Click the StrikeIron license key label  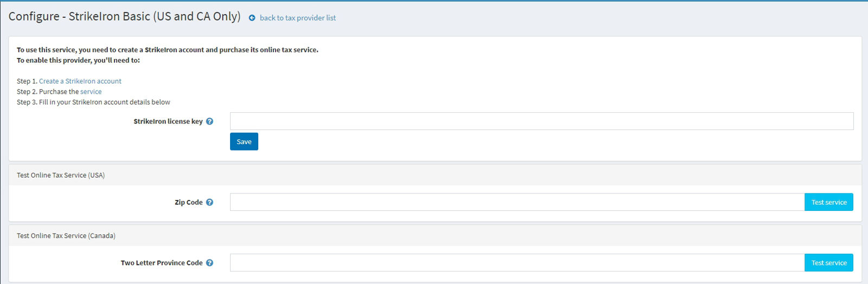[x=168, y=121]
